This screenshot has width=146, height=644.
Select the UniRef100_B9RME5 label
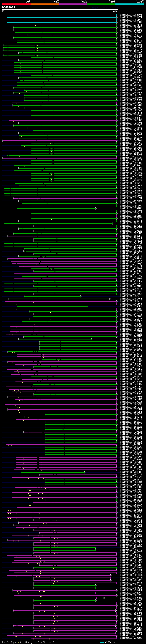tap(131, 58)
